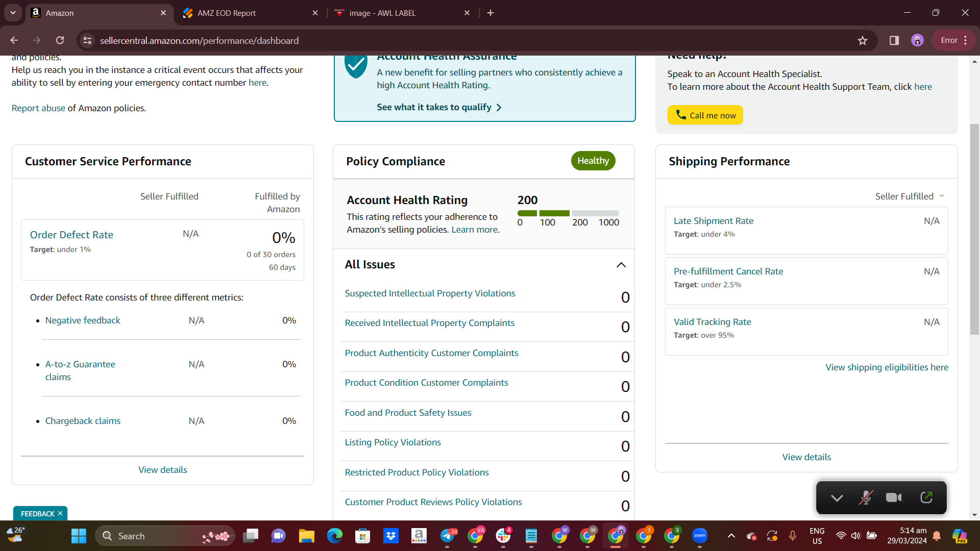The width and height of the screenshot is (980, 551).
Task: View details for Shipping Performance
Action: tap(806, 457)
